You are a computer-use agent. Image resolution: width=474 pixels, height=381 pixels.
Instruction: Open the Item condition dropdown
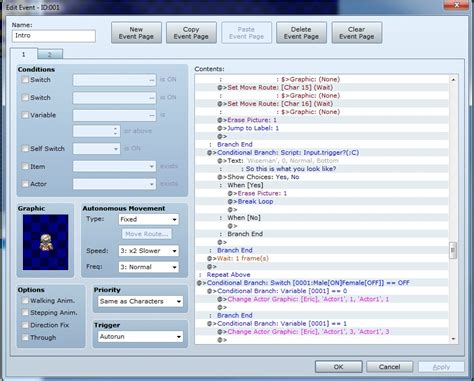114,166
